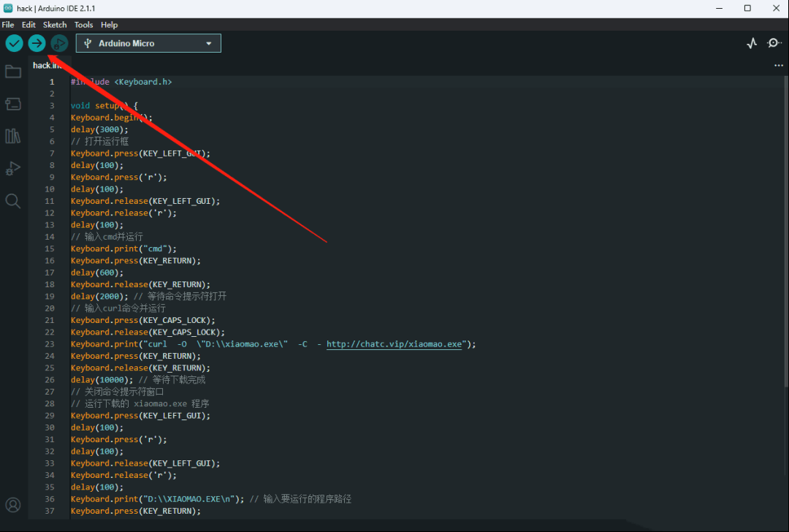Open the account profile icon
Image resolution: width=789 pixels, height=532 pixels.
tap(13, 505)
